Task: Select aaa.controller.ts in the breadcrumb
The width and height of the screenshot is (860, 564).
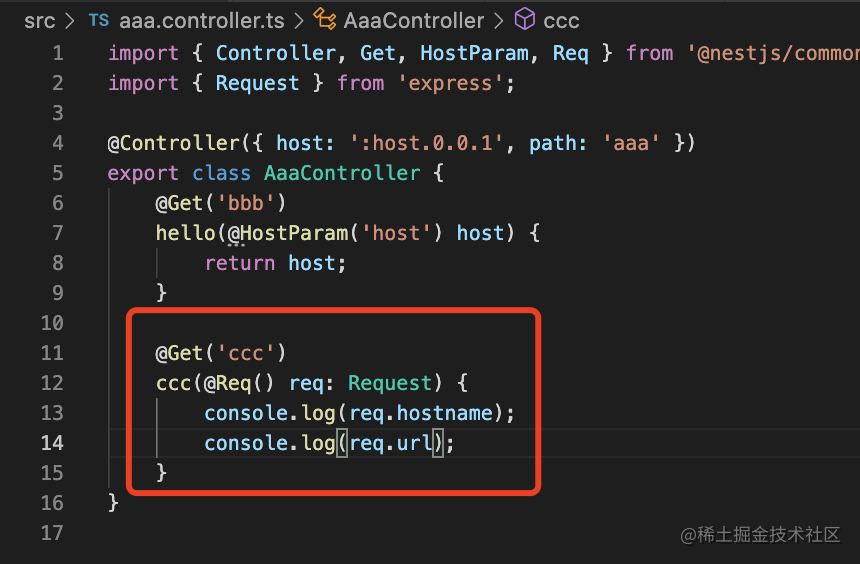Action: [x=201, y=21]
